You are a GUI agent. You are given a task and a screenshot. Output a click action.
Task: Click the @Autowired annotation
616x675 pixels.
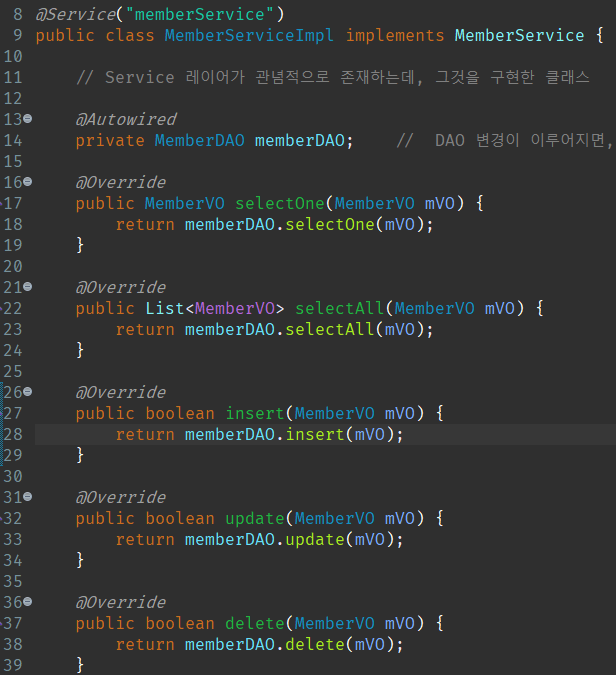click(126, 120)
